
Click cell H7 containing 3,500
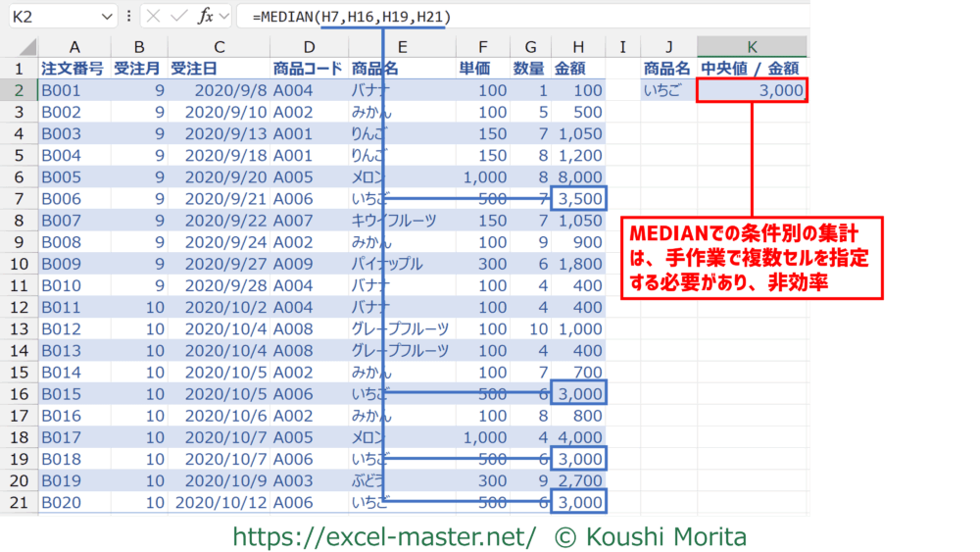pos(578,200)
